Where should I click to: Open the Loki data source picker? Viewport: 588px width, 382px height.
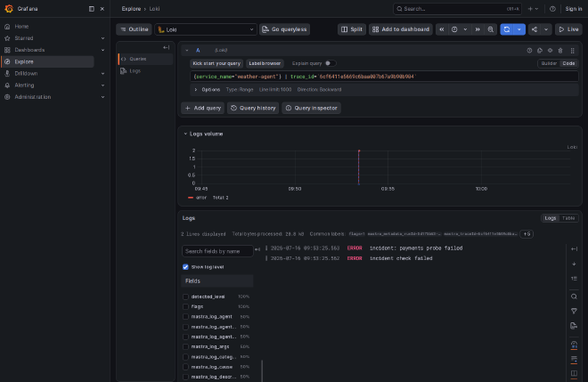click(206, 29)
